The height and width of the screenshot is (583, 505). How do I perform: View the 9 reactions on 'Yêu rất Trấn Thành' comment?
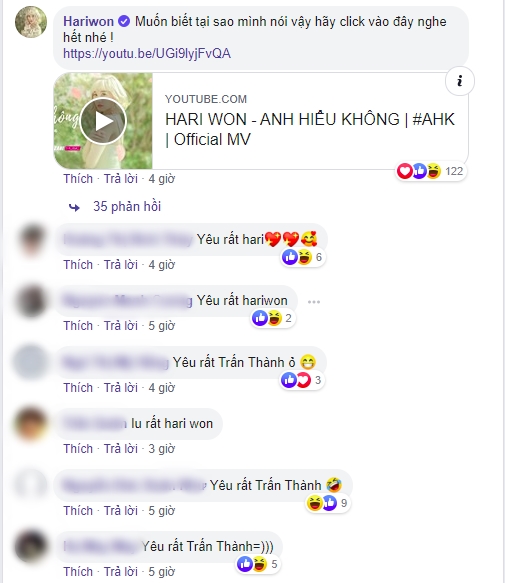[x=328, y=503]
